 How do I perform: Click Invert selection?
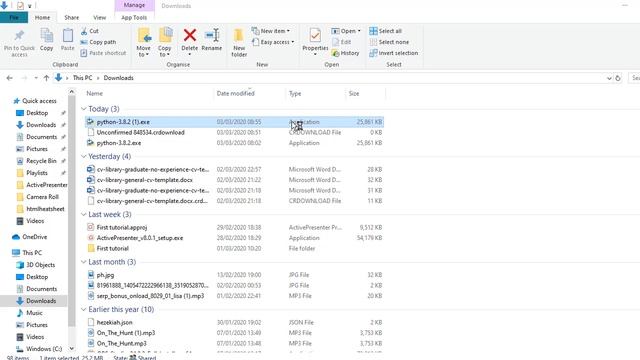(x=393, y=53)
